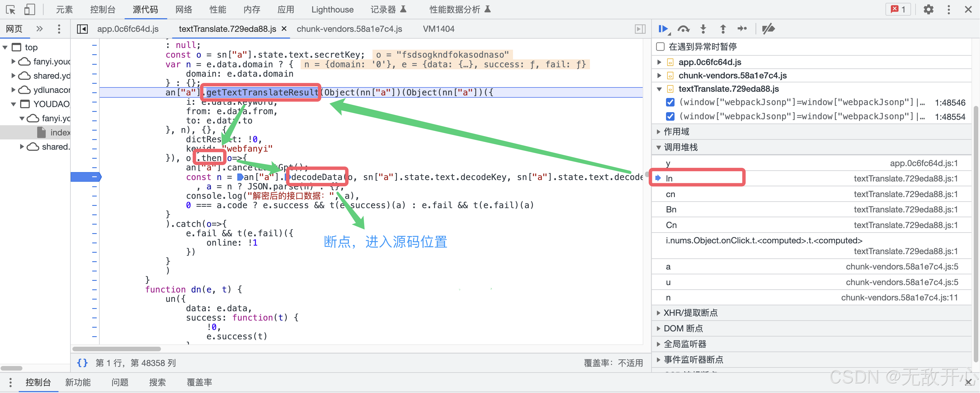Collapse textTranslate.729eda88.js breakpoints group

(659, 89)
